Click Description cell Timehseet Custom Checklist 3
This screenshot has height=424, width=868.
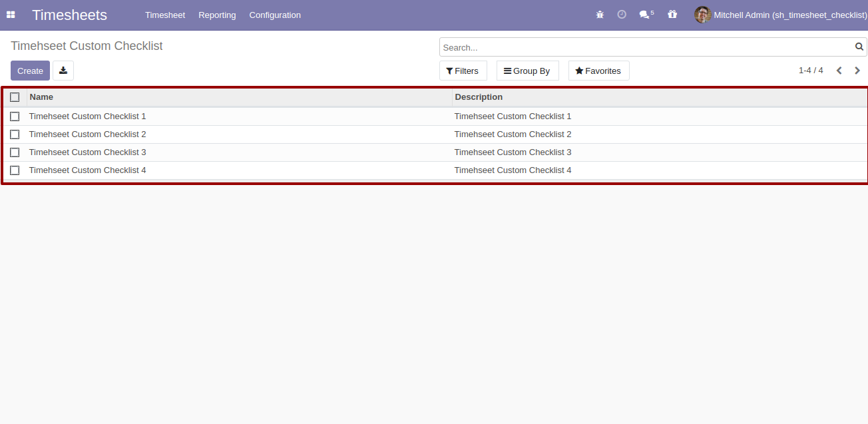tap(660, 152)
